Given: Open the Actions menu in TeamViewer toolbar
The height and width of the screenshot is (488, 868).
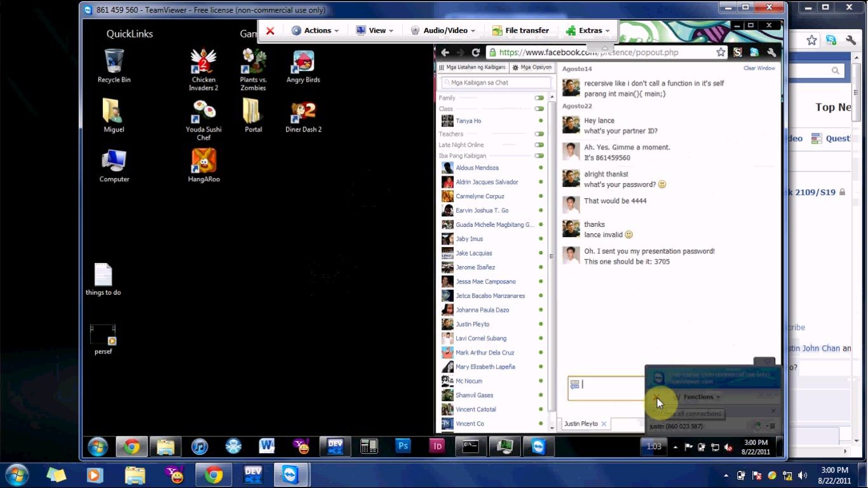Looking at the screenshot, I should click(x=316, y=30).
